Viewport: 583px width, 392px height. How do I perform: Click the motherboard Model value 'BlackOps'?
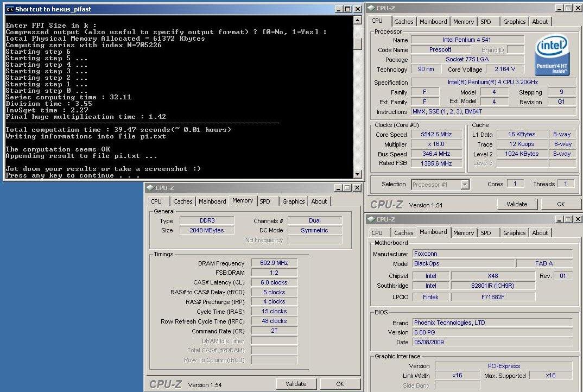pos(464,263)
